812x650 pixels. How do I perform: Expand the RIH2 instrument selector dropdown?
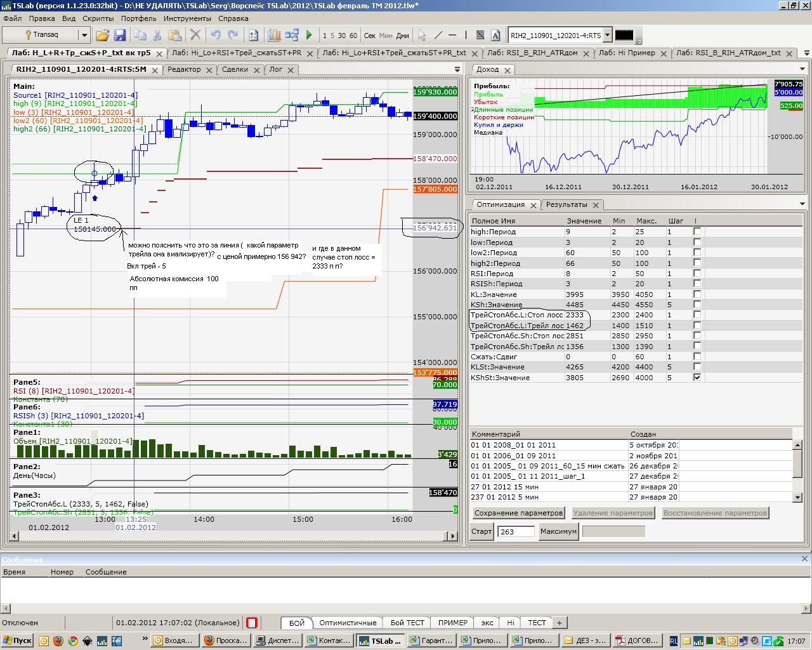click(x=607, y=36)
